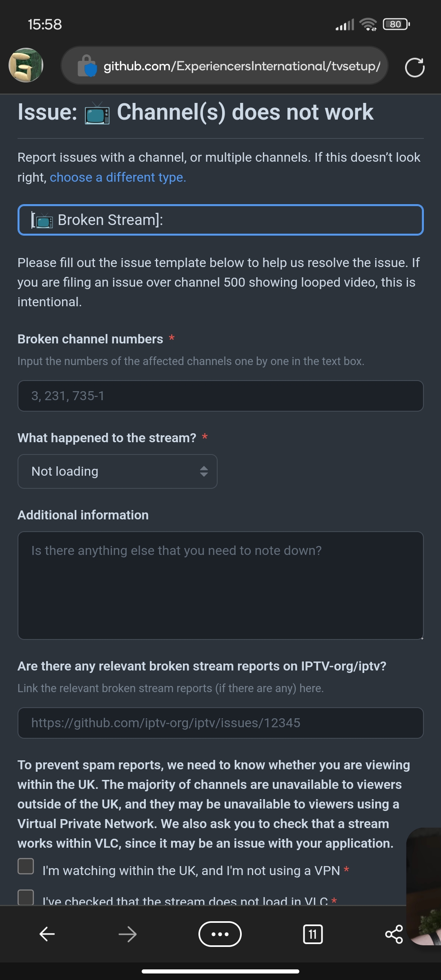Screen dimensions: 441x980
Task: Reload the current page
Action: coord(414,67)
